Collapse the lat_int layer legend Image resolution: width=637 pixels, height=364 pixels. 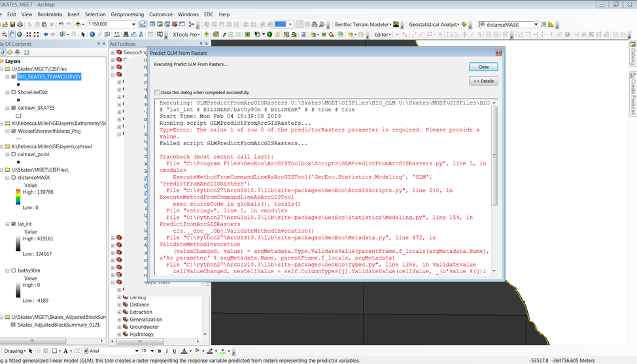(x=7, y=224)
